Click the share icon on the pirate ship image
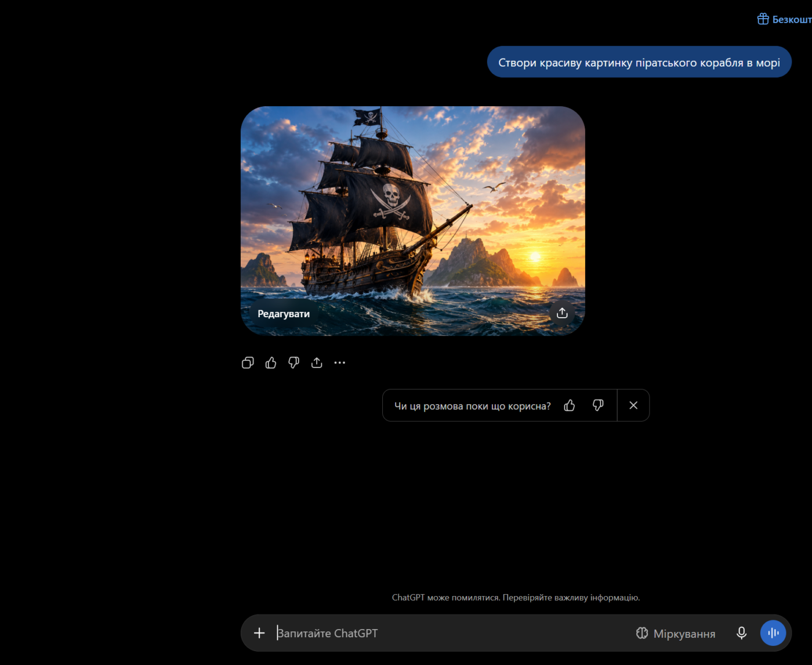Screen dimensions: 812x665 click(x=562, y=313)
